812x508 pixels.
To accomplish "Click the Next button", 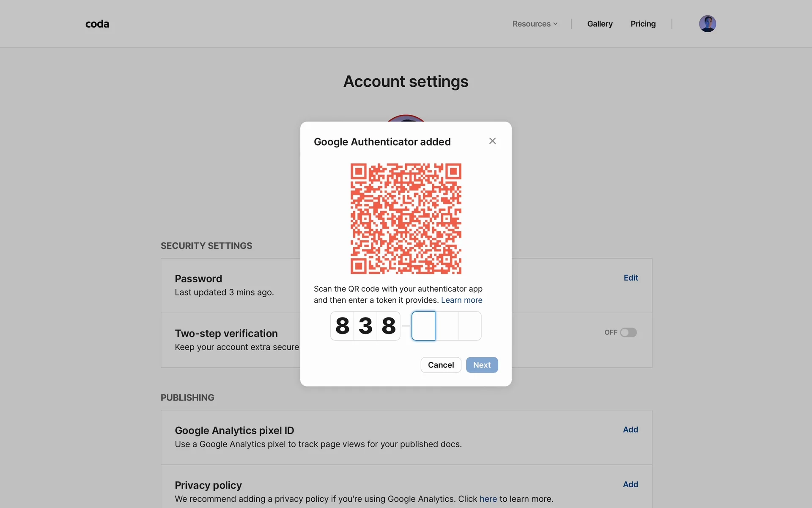I will tap(482, 365).
